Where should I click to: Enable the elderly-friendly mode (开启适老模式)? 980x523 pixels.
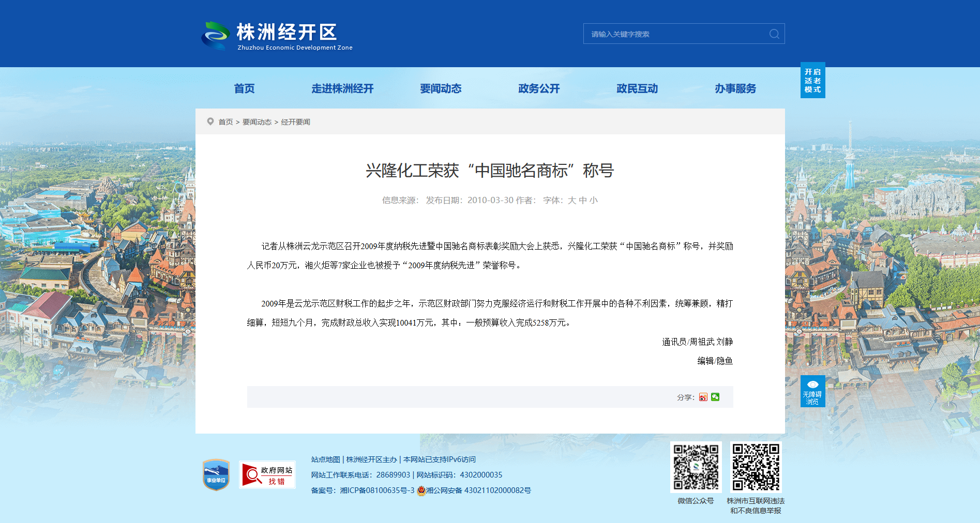(x=812, y=81)
